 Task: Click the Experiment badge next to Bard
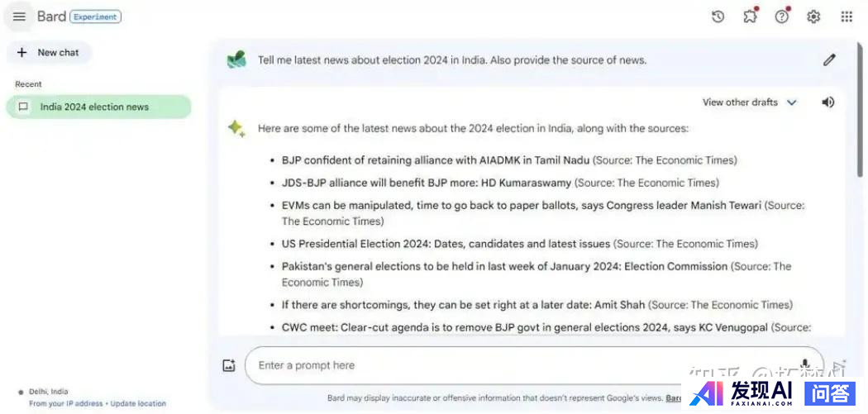(x=96, y=17)
